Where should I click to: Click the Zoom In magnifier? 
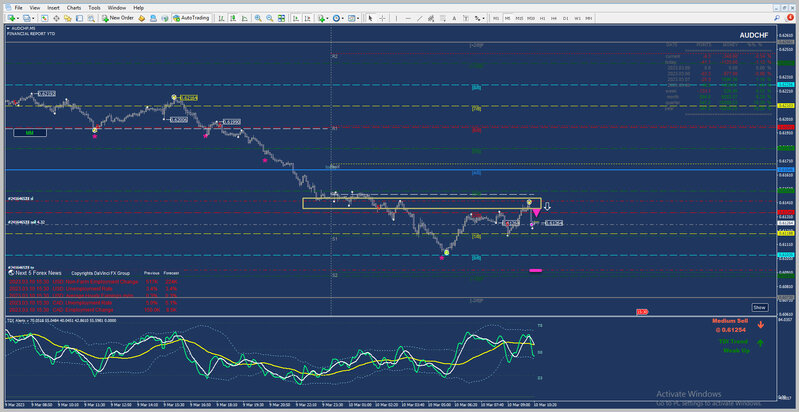[258, 18]
